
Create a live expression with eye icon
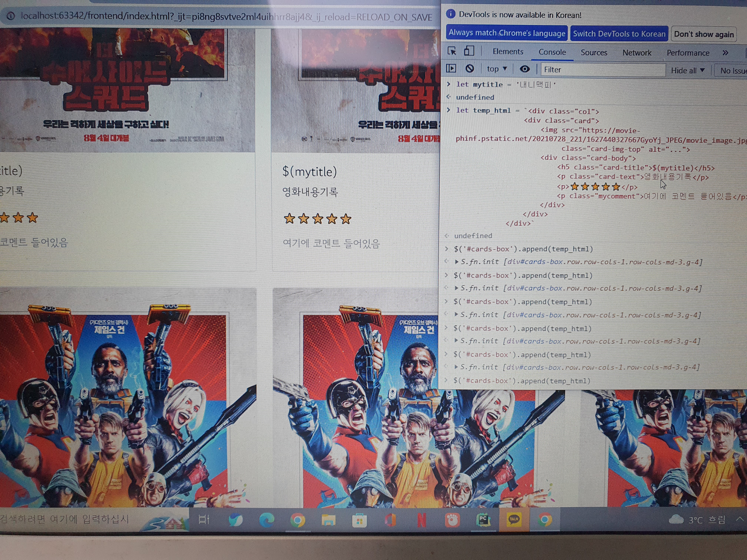pyautogui.click(x=524, y=69)
